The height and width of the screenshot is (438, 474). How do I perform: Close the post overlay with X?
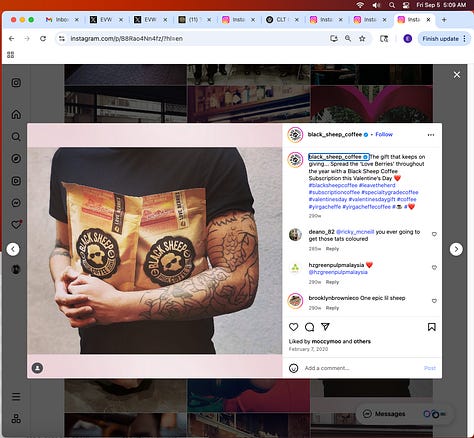[457, 75]
